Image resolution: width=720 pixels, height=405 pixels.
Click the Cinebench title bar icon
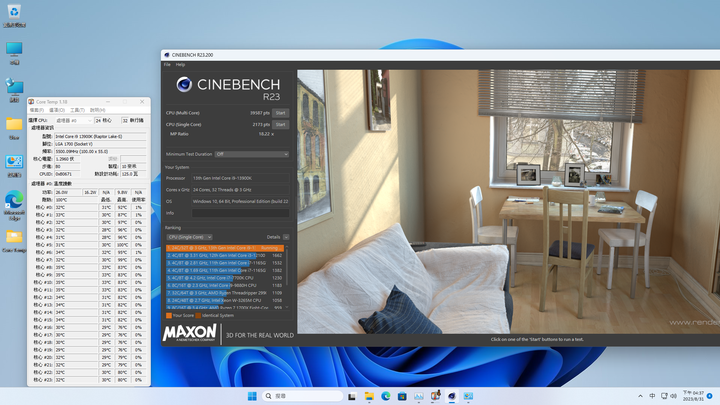point(167,55)
